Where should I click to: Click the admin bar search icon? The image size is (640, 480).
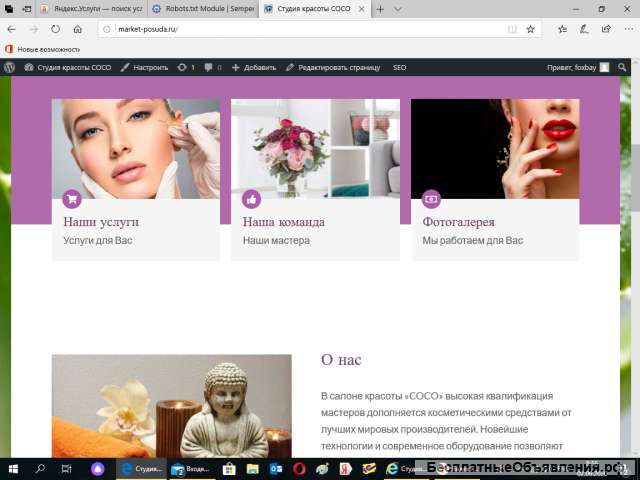click(622, 67)
